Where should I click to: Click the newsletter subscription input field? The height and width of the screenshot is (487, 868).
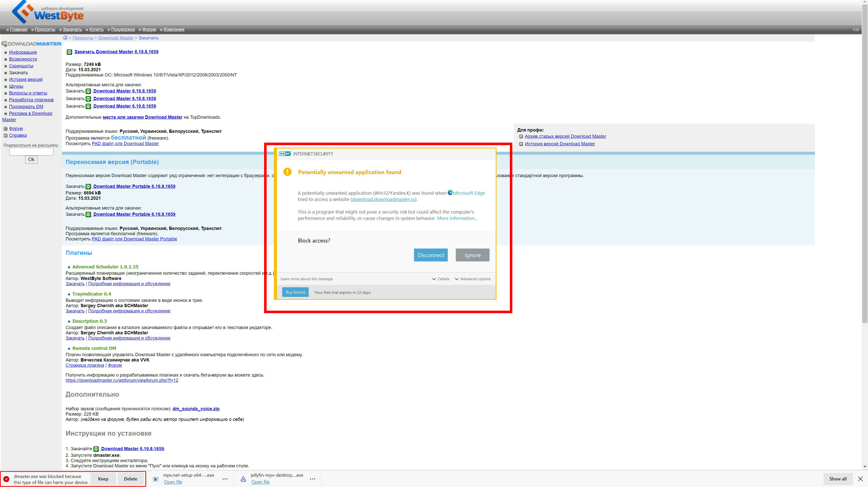pos(31,152)
